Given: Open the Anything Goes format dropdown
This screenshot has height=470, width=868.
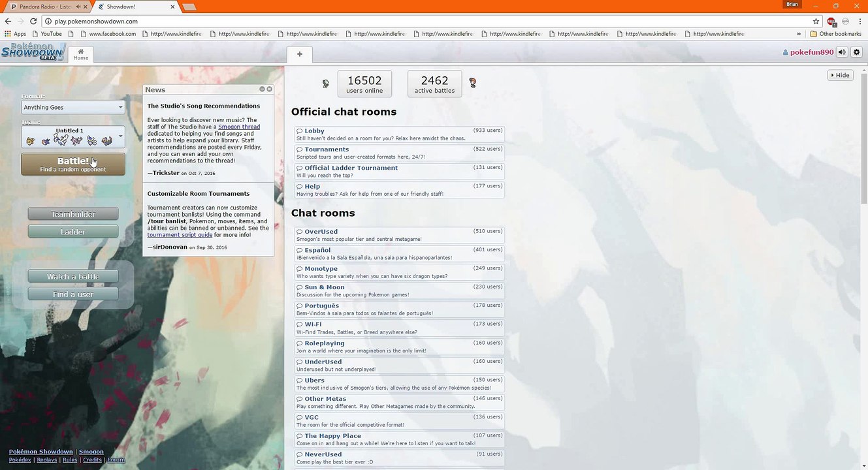Looking at the screenshot, I should (72, 107).
